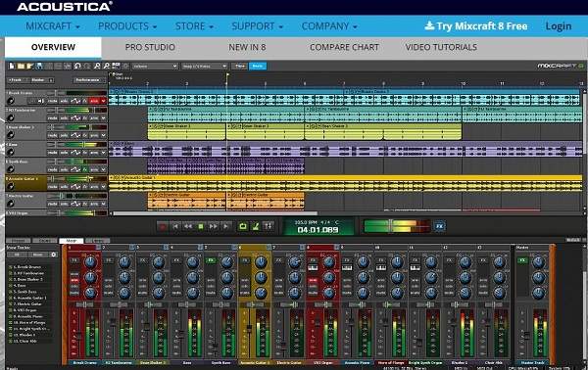The width and height of the screenshot is (588, 370).
Task: Click the Login link
Action: (x=559, y=26)
